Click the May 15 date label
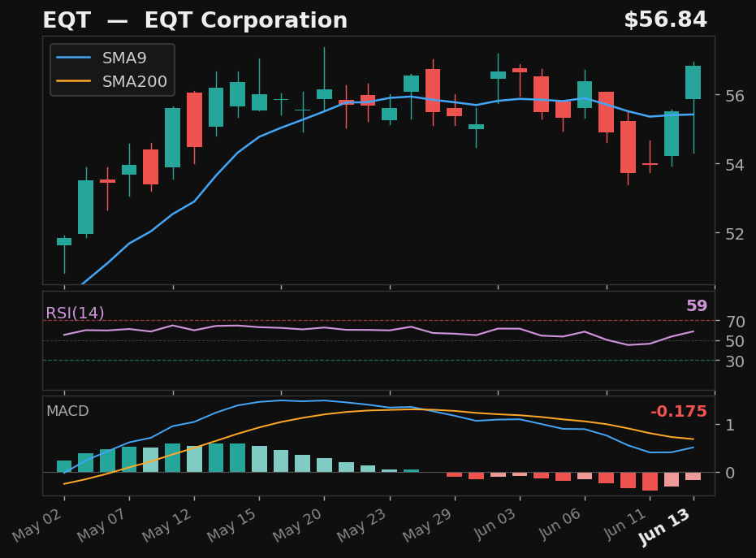756x558 pixels. click(232, 525)
